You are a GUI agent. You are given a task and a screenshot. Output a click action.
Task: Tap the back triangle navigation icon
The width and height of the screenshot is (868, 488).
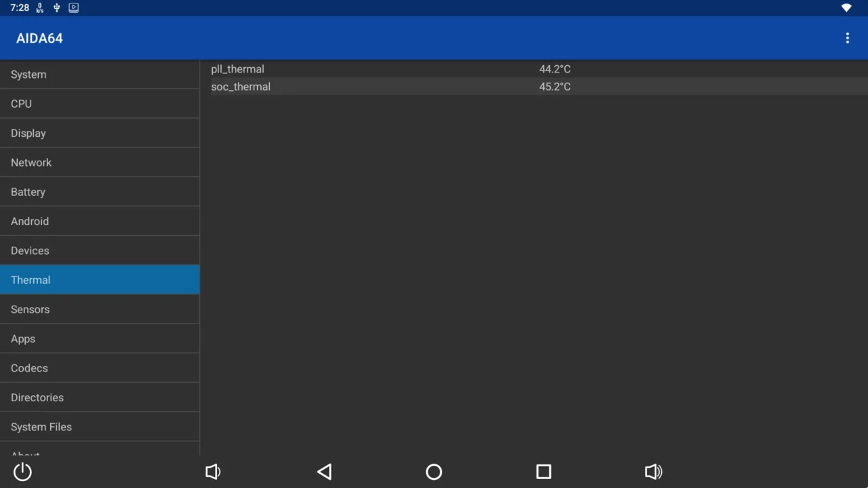pos(324,471)
